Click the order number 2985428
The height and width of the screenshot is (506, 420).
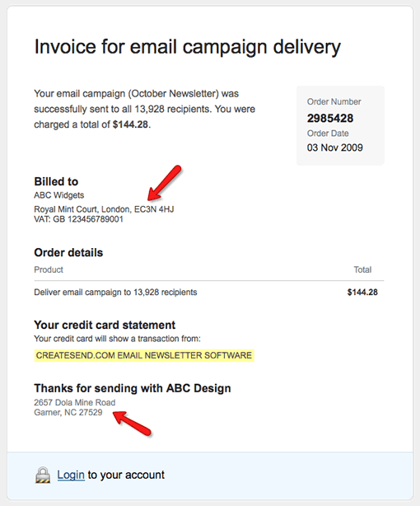[330, 118]
